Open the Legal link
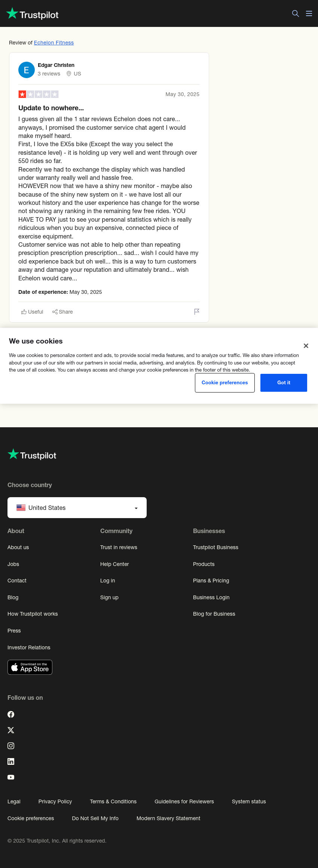 [14, 801]
